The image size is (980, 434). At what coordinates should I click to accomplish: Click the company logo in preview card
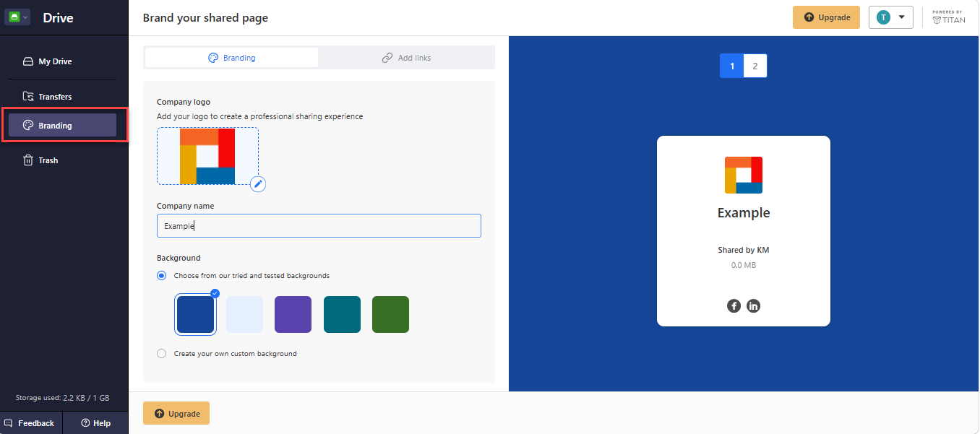point(744,175)
